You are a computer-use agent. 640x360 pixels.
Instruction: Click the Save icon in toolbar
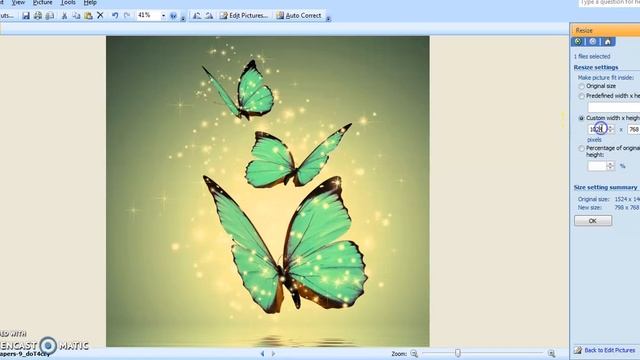click(26, 16)
